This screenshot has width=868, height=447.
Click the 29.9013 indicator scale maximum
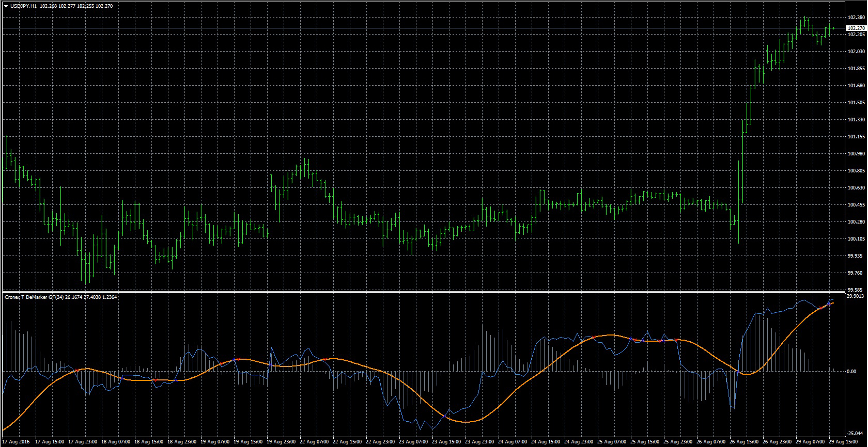coord(856,296)
